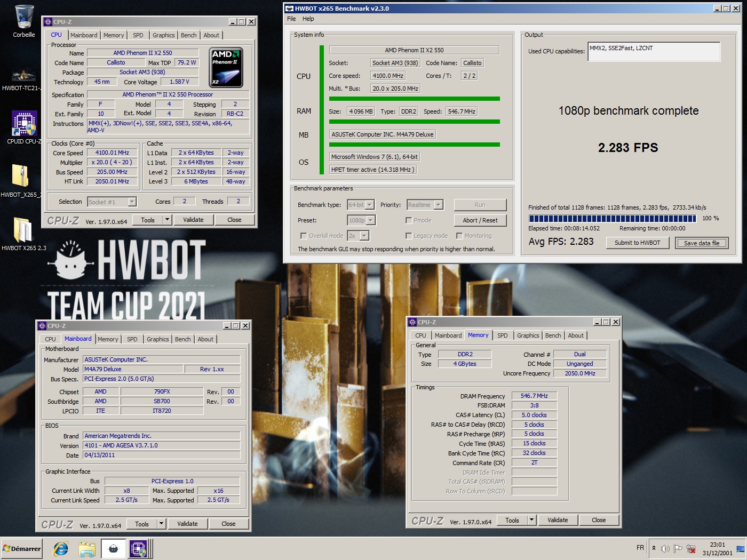This screenshot has width=747, height=560.
Task: Open Windows Explorer from the taskbar
Action: 87,549
